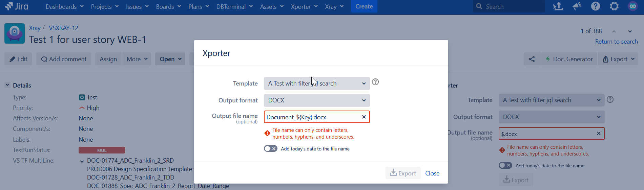Viewport: 644px width, 190px height.
Task: Open the Assets dropdown
Action: (272, 6)
